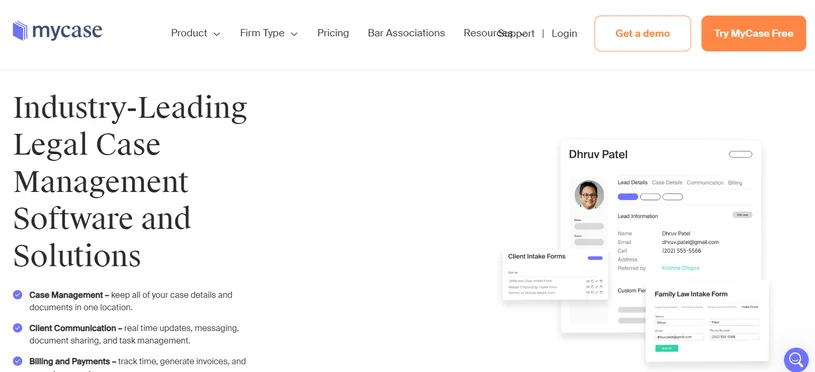The height and width of the screenshot is (372, 815).
Task: Click the Get a demo button
Action: pos(642,33)
